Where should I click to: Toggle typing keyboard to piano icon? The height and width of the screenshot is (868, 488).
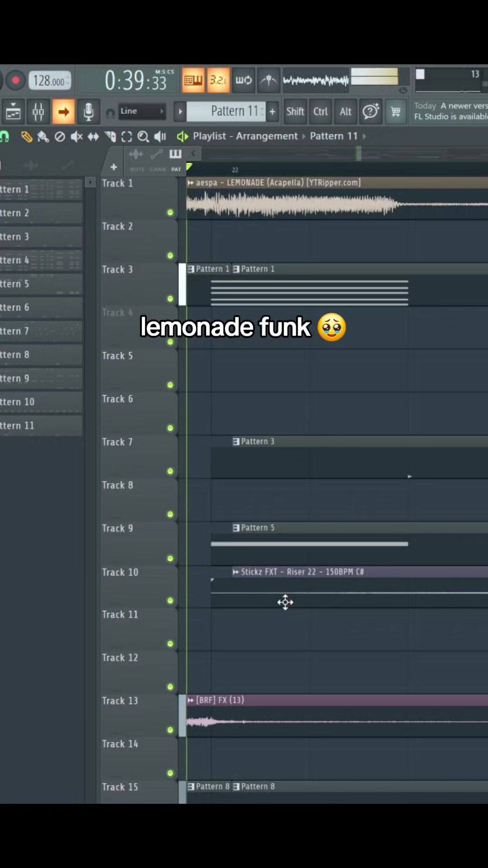click(193, 80)
